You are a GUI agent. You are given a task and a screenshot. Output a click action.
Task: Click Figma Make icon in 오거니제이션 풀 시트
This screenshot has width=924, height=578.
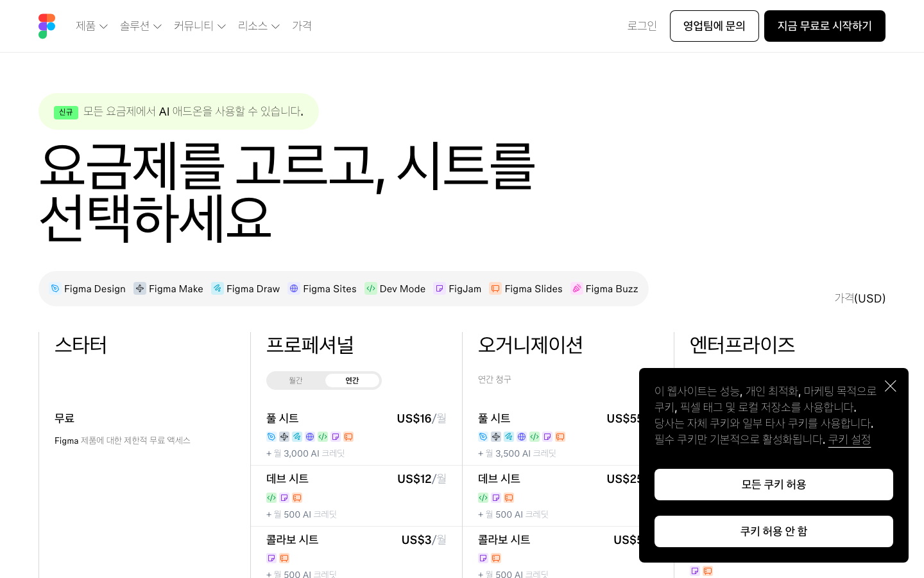496,437
